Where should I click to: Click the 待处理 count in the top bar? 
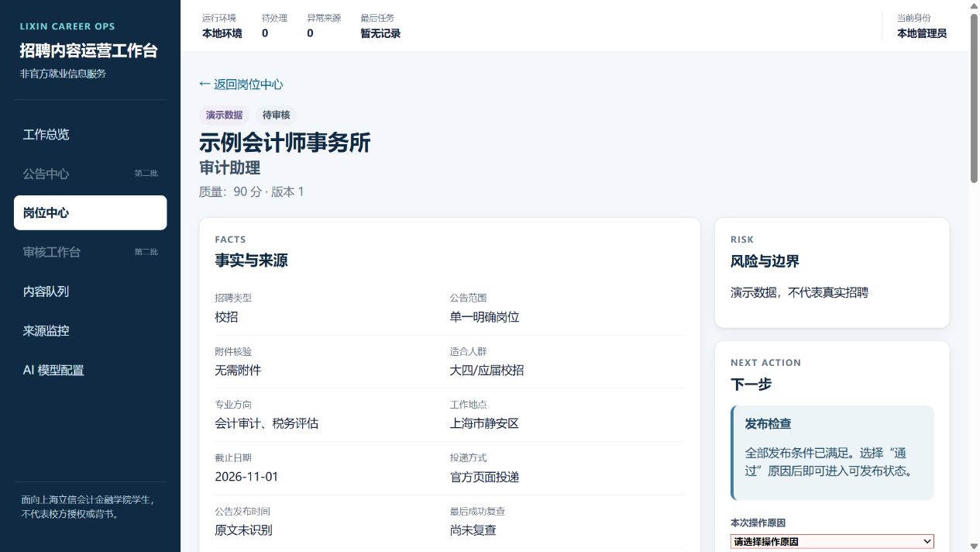(x=265, y=33)
